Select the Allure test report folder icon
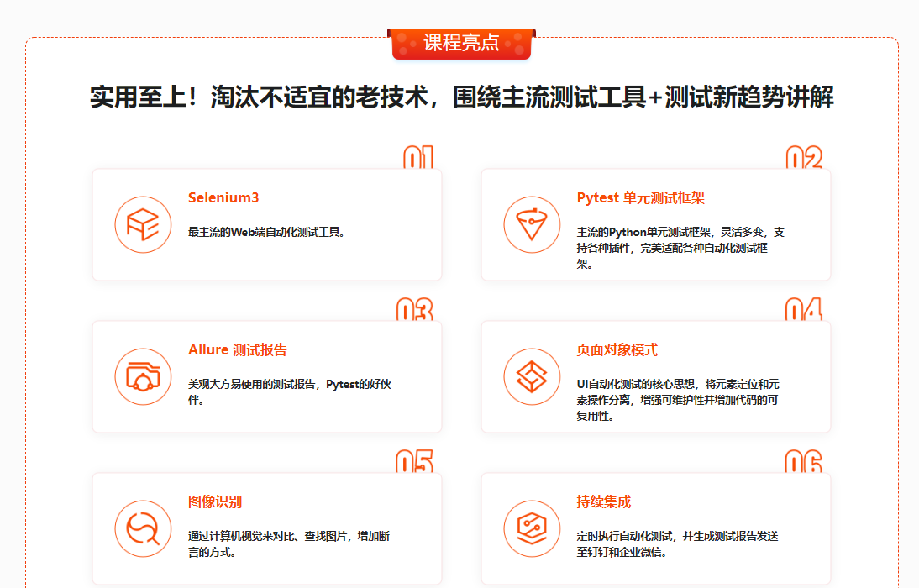The width and height of the screenshot is (919, 588). click(143, 376)
